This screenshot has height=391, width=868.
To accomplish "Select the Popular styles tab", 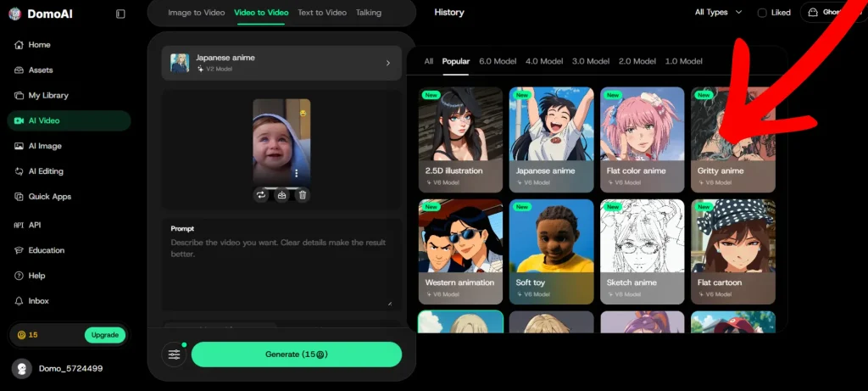I will tap(455, 61).
